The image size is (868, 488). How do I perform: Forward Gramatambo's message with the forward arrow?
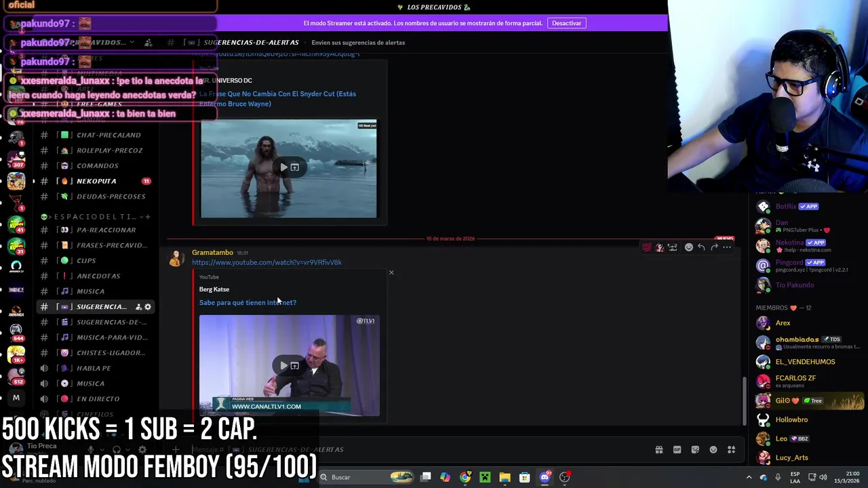(x=714, y=247)
